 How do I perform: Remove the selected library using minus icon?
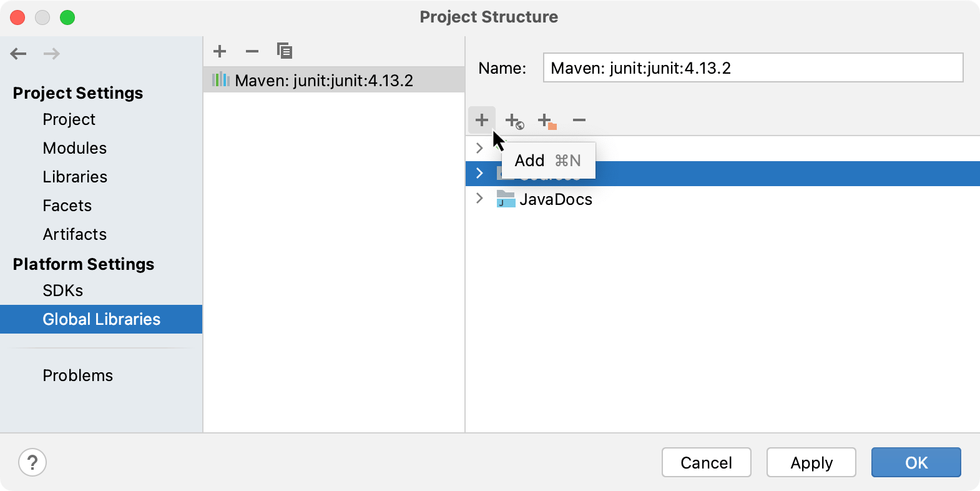(x=252, y=51)
